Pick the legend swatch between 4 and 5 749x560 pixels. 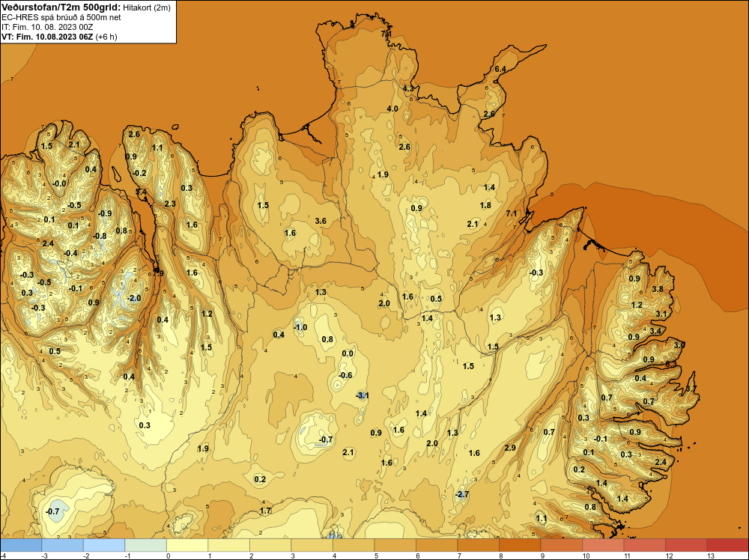click(x=354, y=545)
